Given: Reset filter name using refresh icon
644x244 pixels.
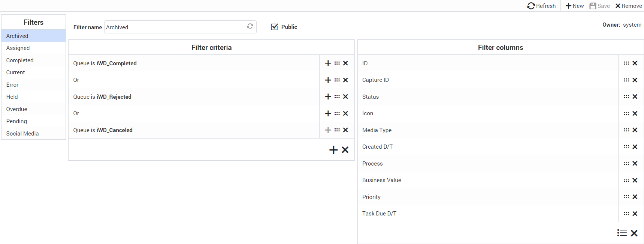Looking at the screenshot, I should click(x=250, y=26).
